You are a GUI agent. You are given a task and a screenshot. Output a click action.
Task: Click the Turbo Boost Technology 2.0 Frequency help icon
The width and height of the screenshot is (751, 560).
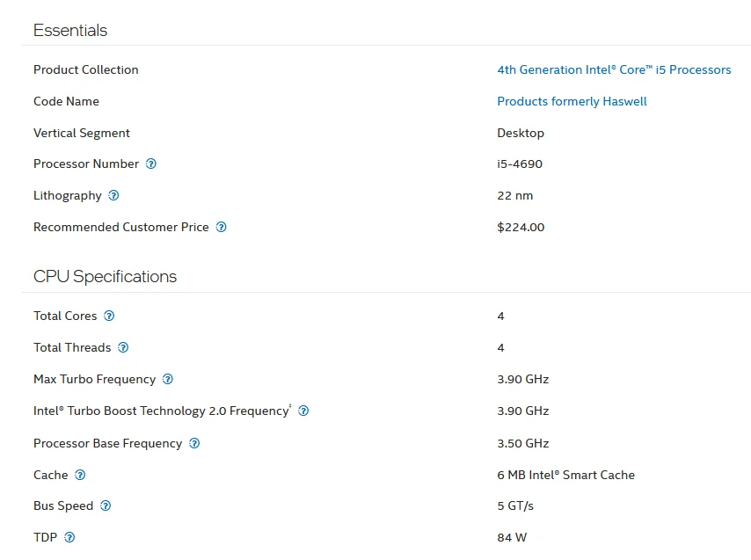point(303,411)
